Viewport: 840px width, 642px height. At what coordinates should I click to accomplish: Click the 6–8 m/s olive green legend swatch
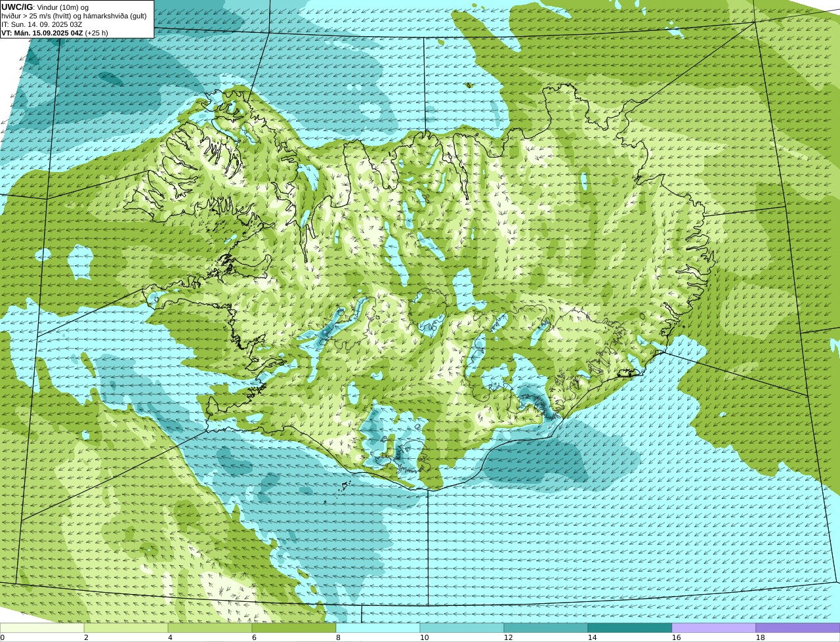294,628
